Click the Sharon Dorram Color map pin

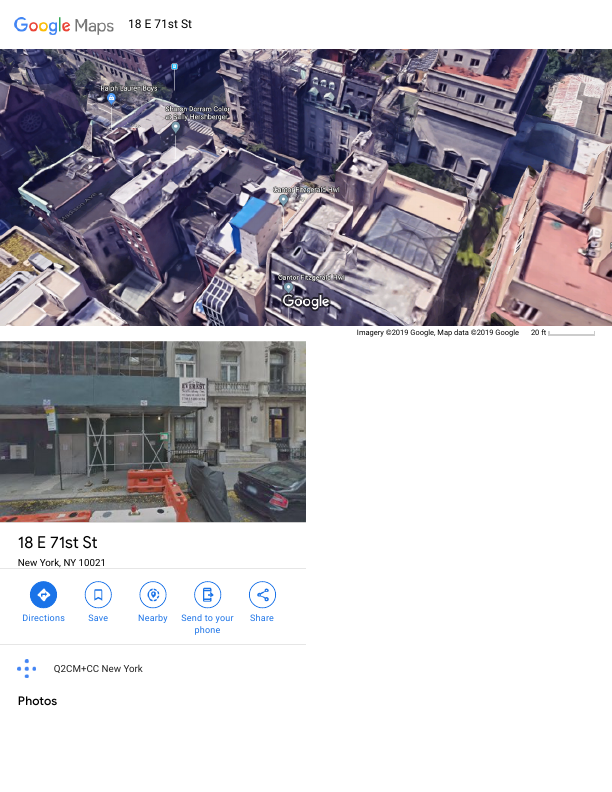coord(175,127)
